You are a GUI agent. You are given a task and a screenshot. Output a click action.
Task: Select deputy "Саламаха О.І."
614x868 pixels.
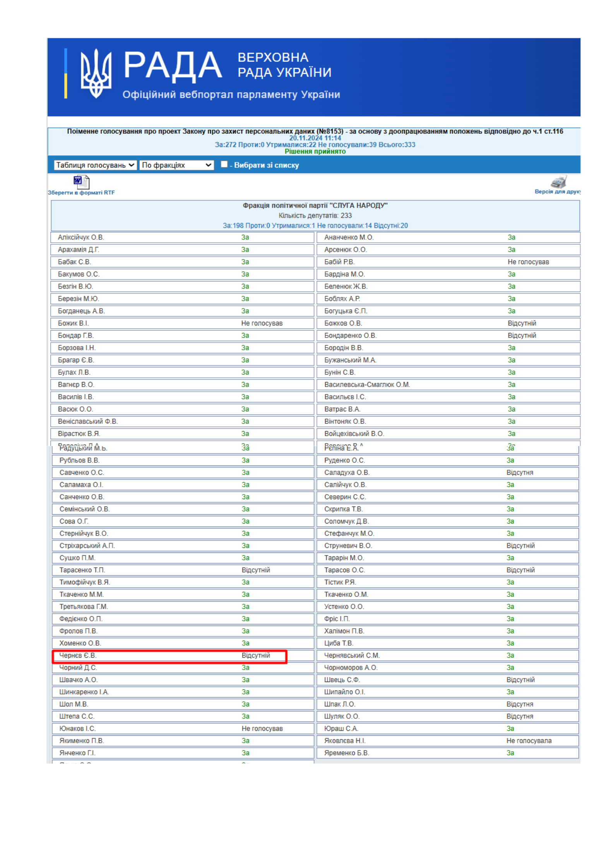[x=81, y=485]
